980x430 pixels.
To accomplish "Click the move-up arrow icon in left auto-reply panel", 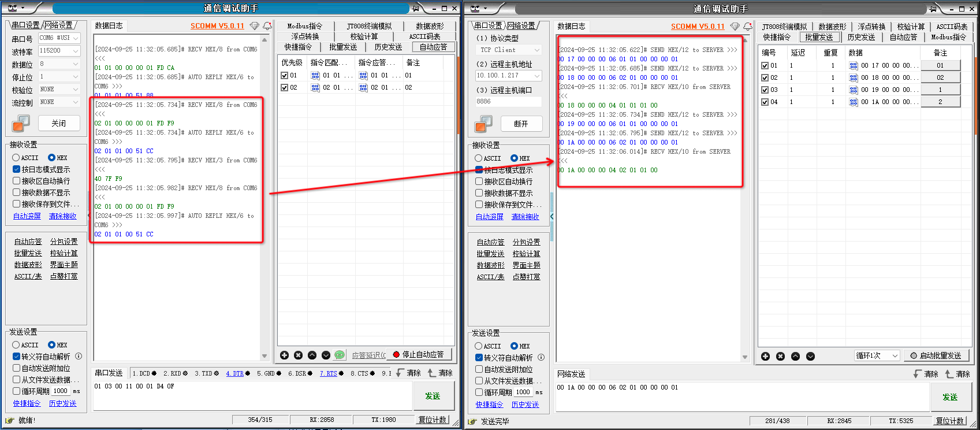I will click(312, 355).
